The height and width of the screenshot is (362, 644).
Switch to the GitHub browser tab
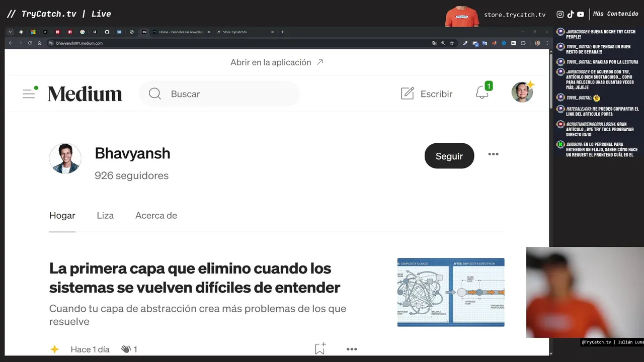point(107,32)
